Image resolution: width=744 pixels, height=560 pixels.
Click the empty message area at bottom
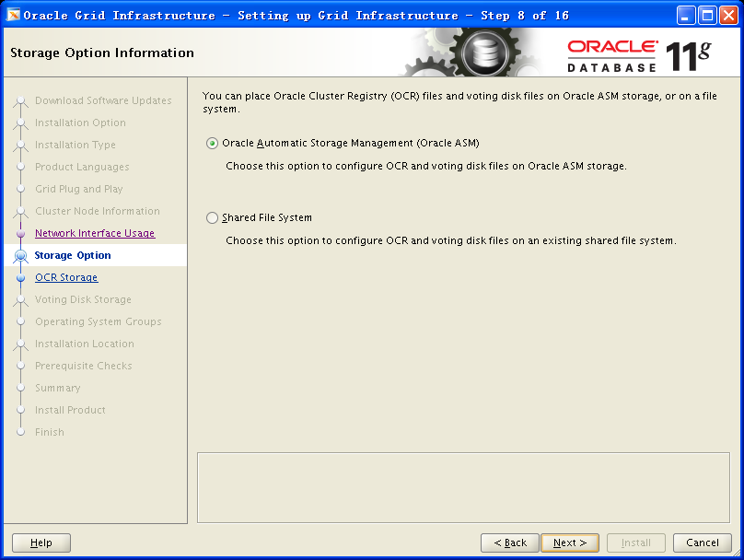coord(463,487)
